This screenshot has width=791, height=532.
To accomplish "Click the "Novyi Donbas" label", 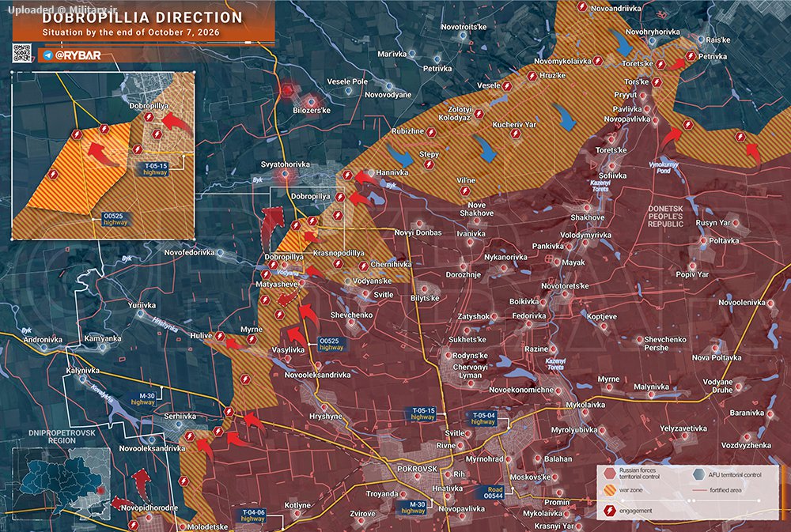I will [418, 232].
